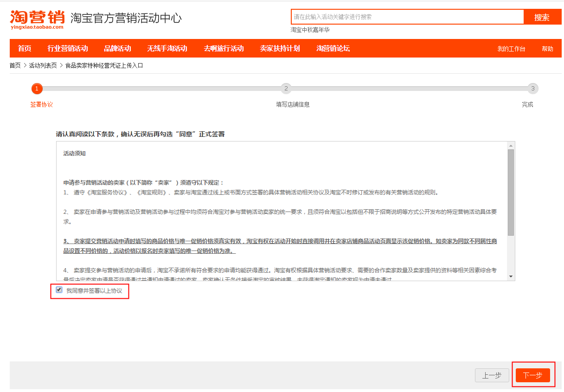Click the 帮助 help link
This screenshot has width=564, height=392.
pyautogui.click(x=547, y=49)
